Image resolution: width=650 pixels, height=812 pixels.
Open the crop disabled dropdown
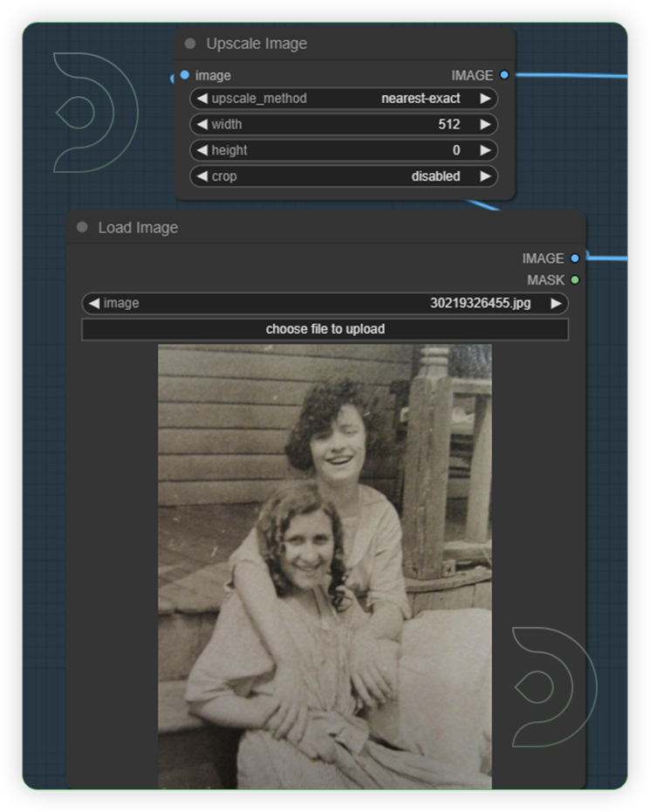(x=344, y=176)
